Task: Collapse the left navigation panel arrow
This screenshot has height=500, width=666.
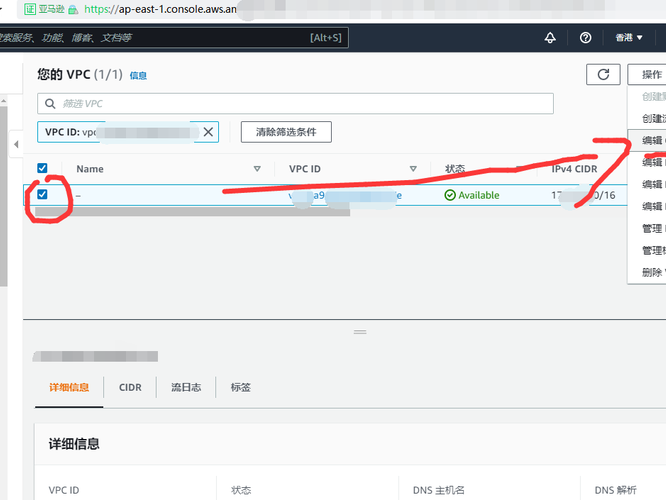Action: 16,144
